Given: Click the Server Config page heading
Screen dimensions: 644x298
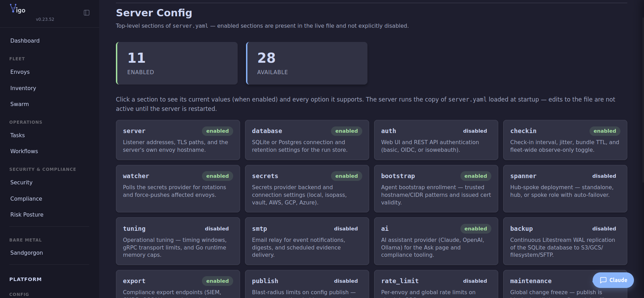Looking at the screenshot, I should [154, 13].
